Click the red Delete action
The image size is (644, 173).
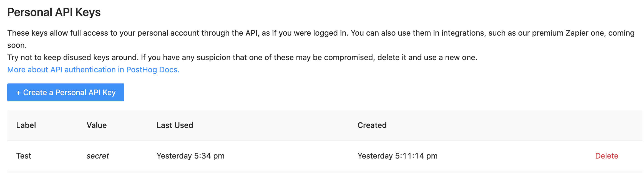607,156
